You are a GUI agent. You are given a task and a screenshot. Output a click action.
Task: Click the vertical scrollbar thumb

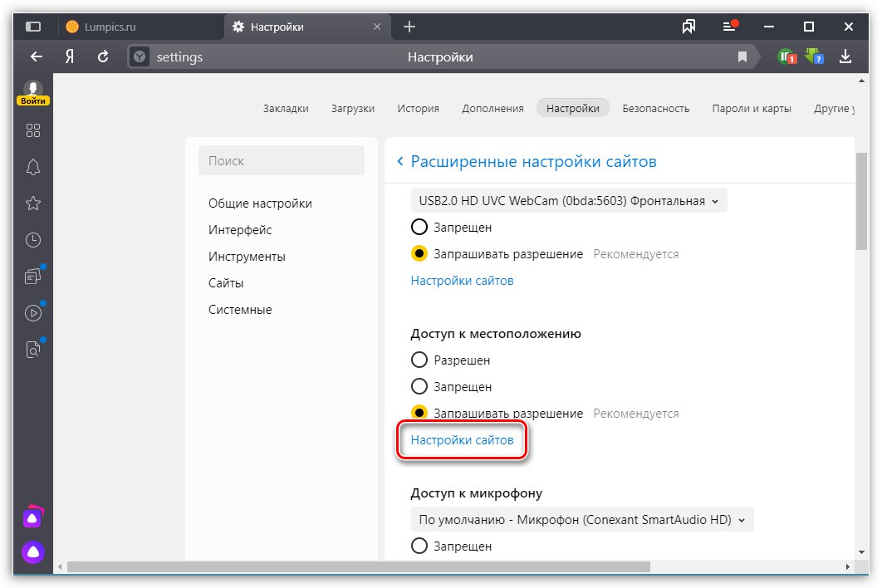click(x=861, y=199)
